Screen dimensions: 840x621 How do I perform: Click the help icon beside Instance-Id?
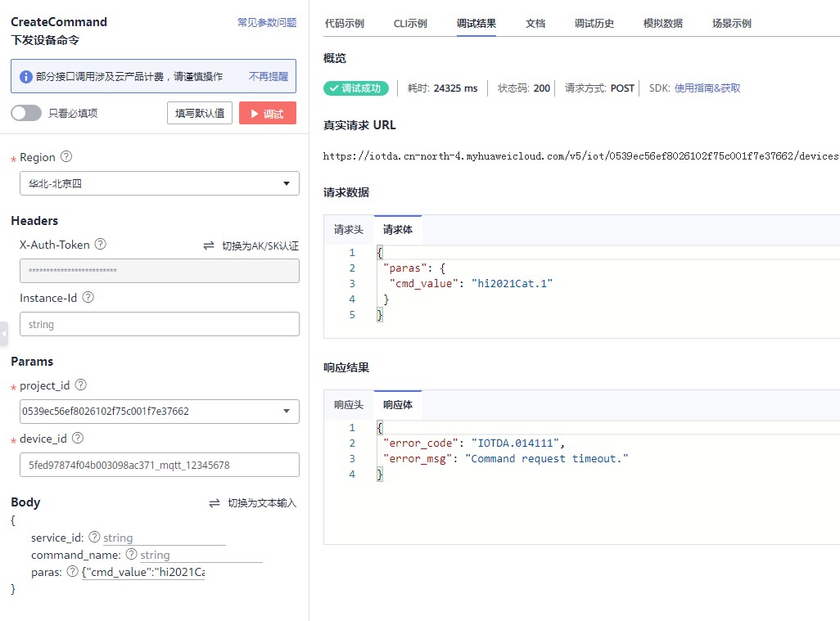point(88,297)
